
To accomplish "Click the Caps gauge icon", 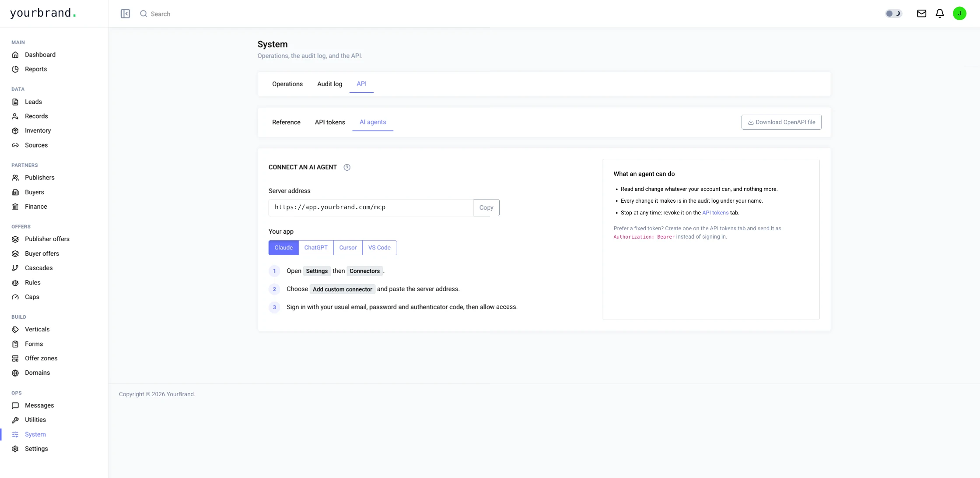I will [15, 297].
